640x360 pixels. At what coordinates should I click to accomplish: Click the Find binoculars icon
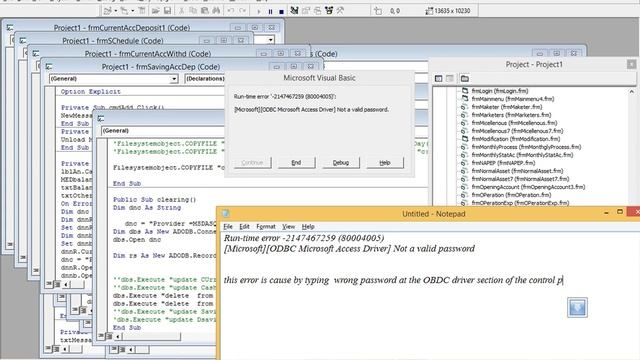click(x=216, y=11)
